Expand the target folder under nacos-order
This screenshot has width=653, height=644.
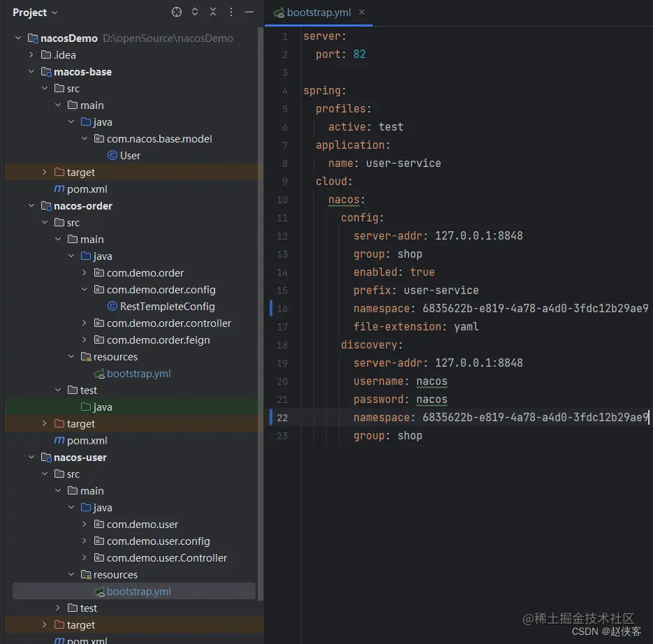(x=45, y=423)
